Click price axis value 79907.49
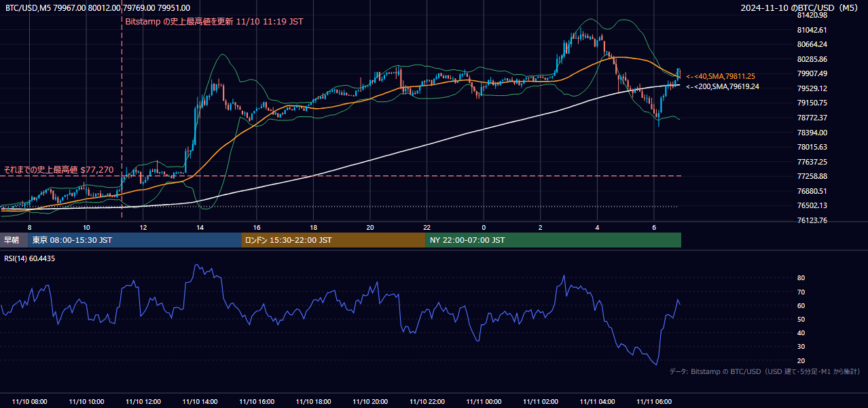 click(x=812, y=73)
